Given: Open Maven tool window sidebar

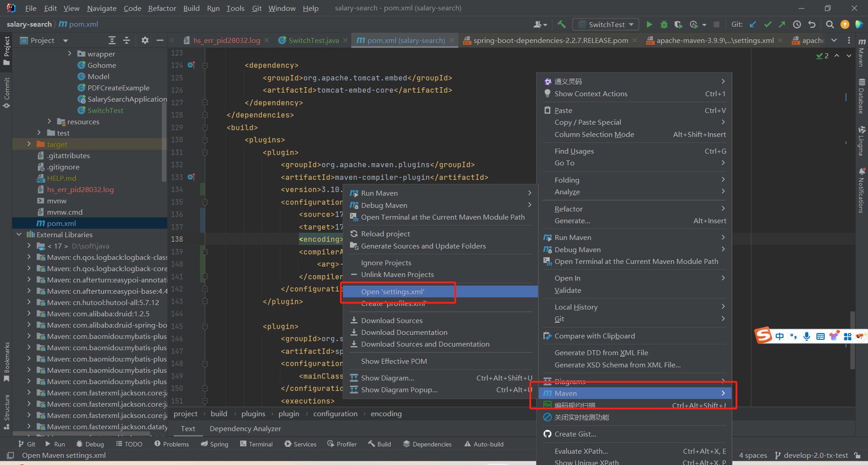Looking at the screenshot, I should [x=862, y=52].
